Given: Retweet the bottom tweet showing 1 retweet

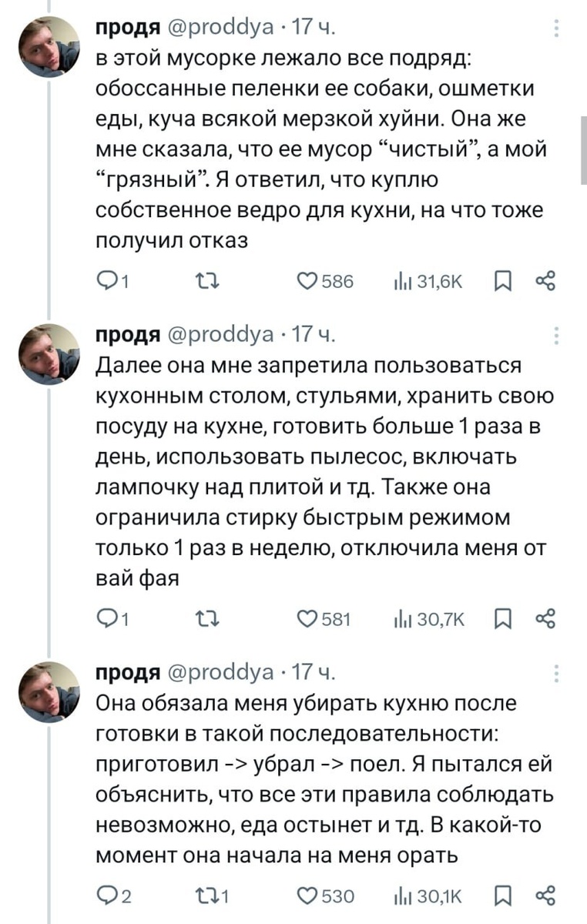Looking at the screenshot, I should click(x=206, y=896).
